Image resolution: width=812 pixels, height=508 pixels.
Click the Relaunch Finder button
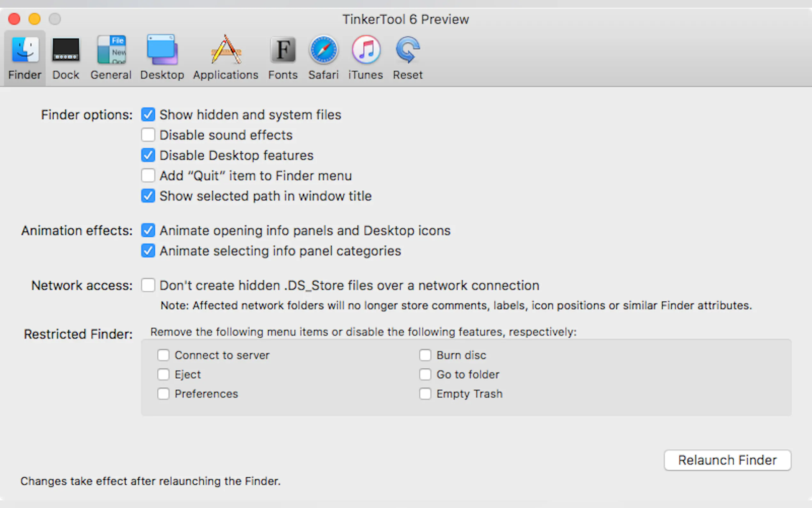coord(727,460)
